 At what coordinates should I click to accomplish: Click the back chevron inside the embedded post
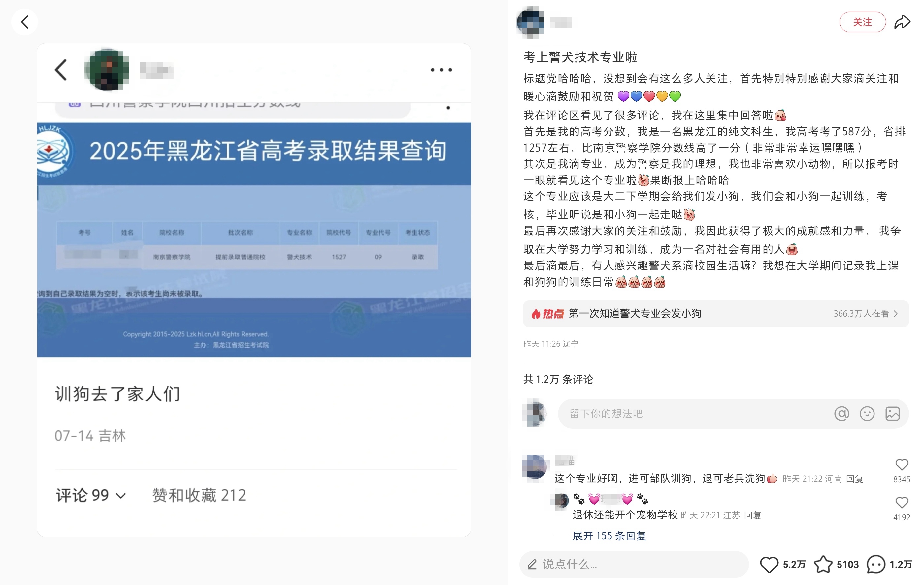[61, 70]
